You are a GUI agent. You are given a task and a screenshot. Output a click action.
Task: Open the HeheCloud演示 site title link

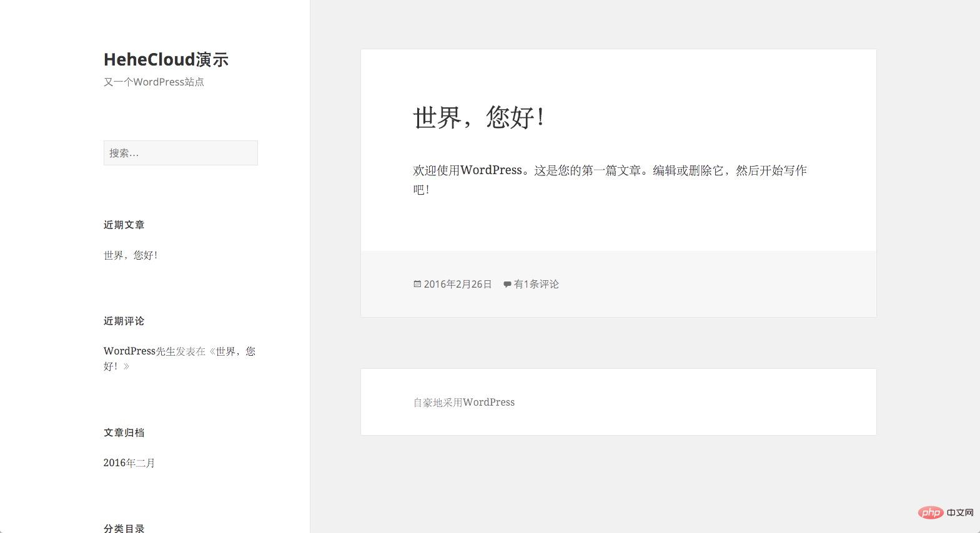[x=166, y=59]
